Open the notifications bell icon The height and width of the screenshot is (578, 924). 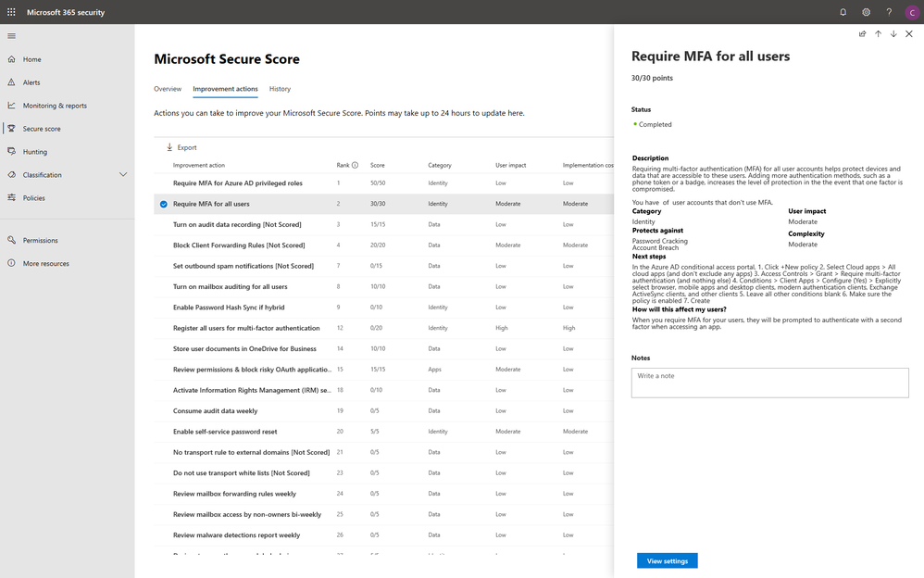843,12
